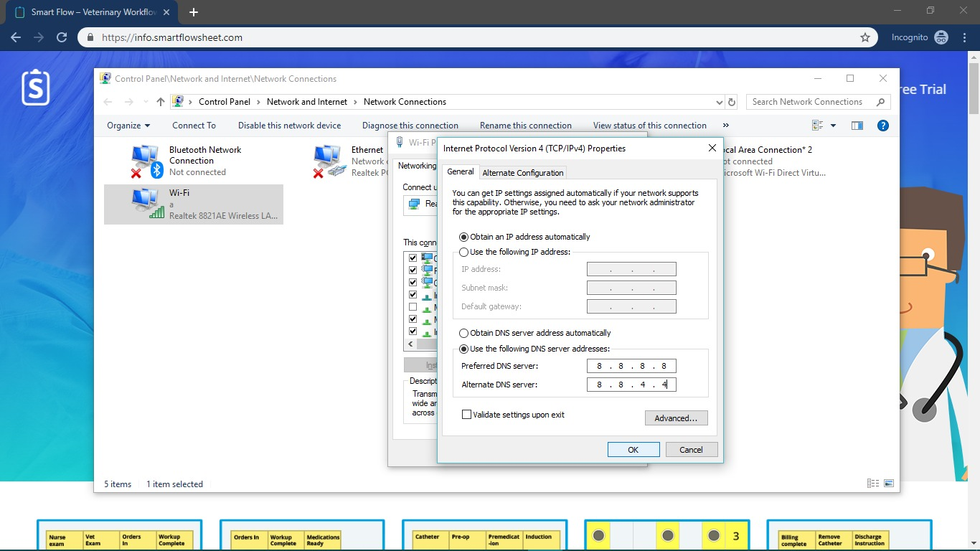Open Explorer help icon
This screenshot has height=551, width=980.
pos(883,126)
